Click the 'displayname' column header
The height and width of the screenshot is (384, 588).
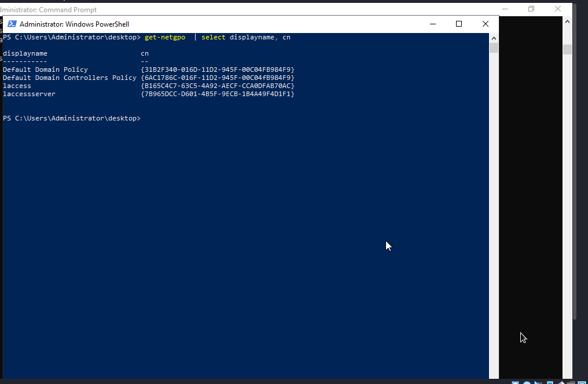pos(25,53)
